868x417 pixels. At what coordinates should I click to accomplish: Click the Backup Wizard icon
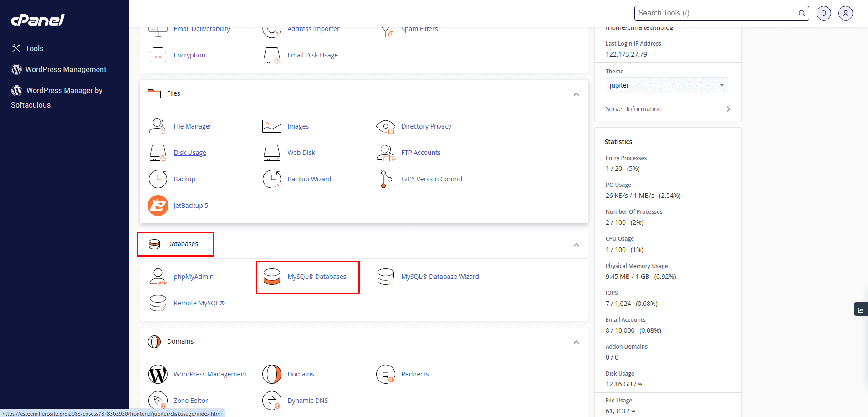(x=272, y=179)
